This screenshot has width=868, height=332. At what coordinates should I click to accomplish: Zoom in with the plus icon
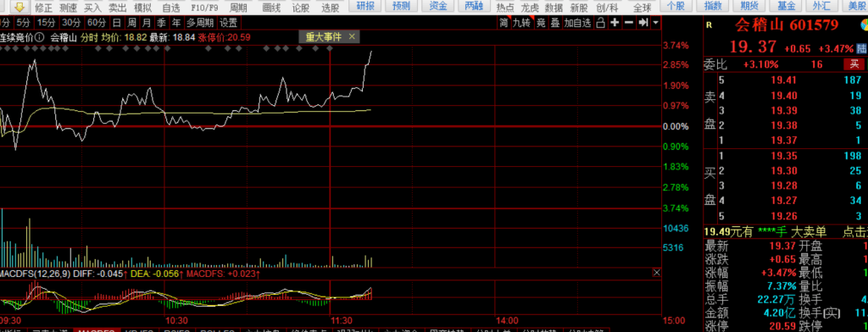615,23
